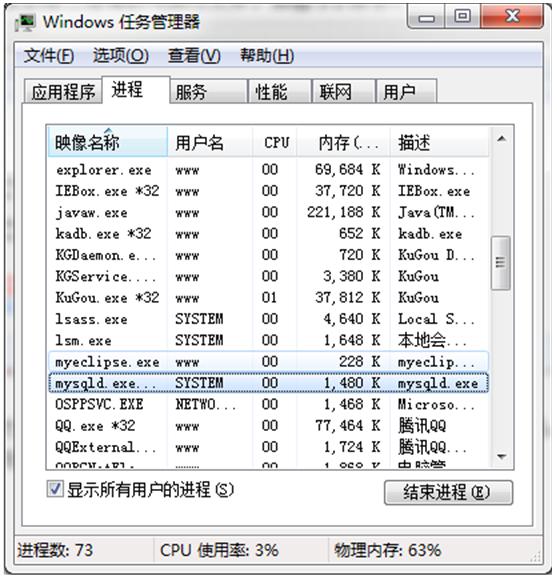Maximize the Task Manager window
Screen dimensions: 557x580
coord(462,17)
